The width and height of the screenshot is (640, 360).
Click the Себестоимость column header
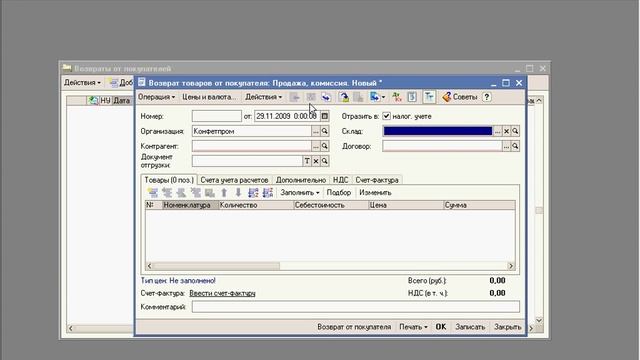point(331,205)
